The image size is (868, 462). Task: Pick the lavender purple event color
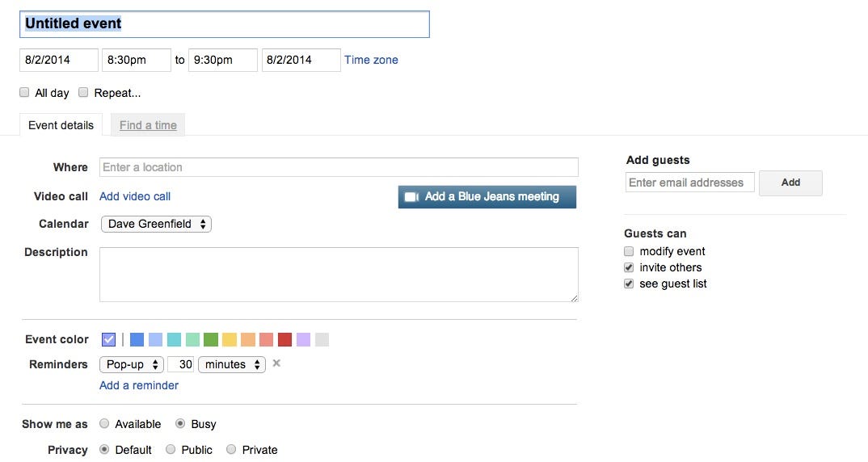[303, 339]
